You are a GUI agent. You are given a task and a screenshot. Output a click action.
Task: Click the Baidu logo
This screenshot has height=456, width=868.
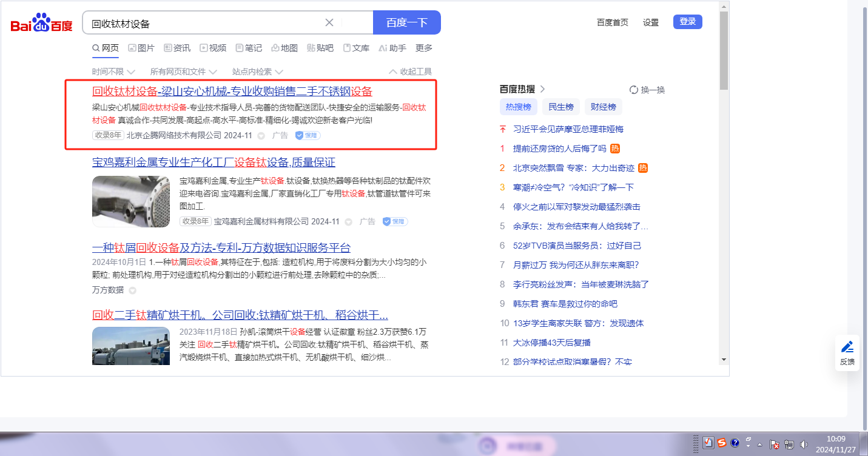(x=41, y=23)
